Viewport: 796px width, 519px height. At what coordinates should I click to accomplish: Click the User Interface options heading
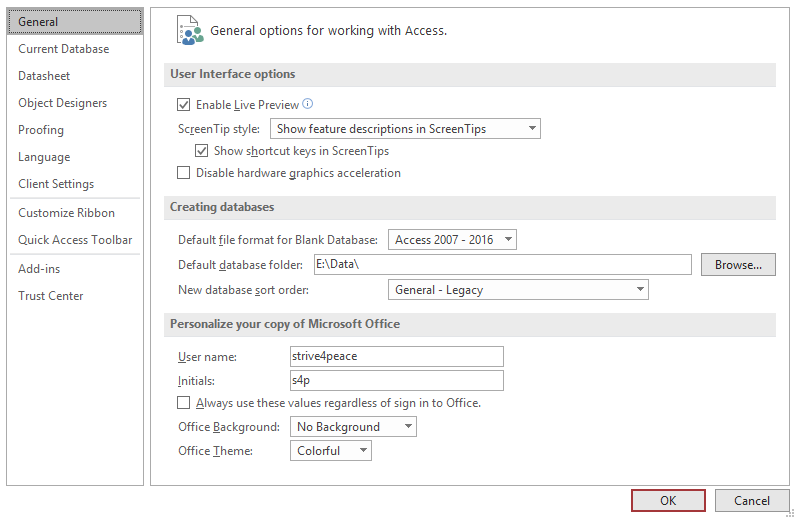point(233,74)
